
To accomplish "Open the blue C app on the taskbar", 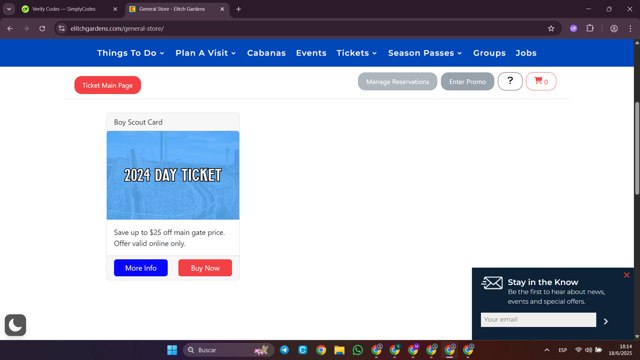I will click(x=302, y=350).
